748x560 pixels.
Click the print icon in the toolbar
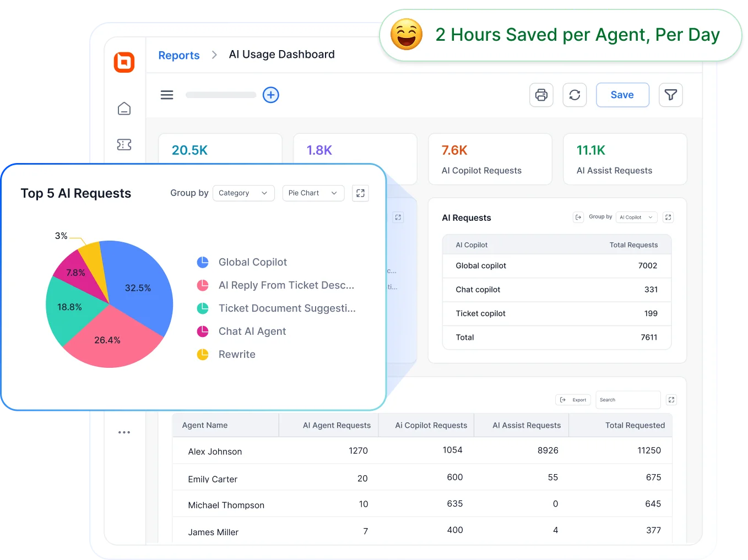pos(541,95)
